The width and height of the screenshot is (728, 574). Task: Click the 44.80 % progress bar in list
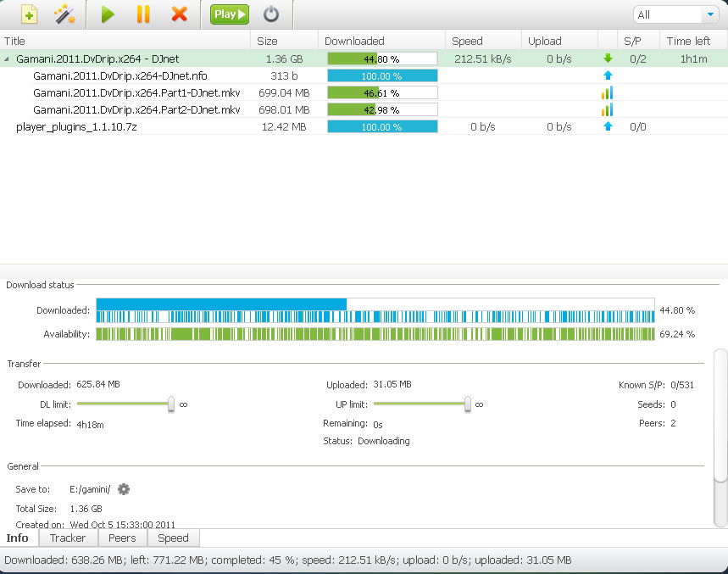pyautogui.click(x=382, y=59)
